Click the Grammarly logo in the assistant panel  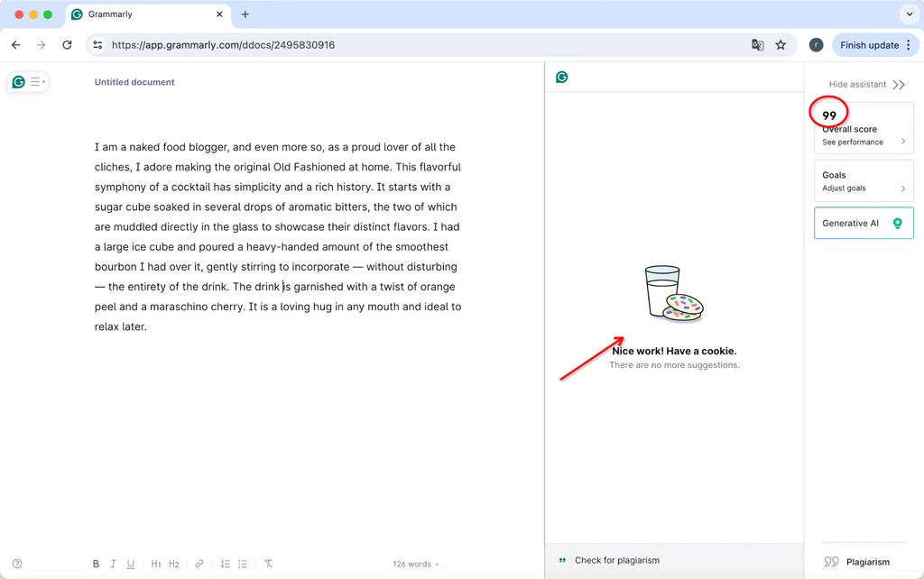[x=561, y=78]
